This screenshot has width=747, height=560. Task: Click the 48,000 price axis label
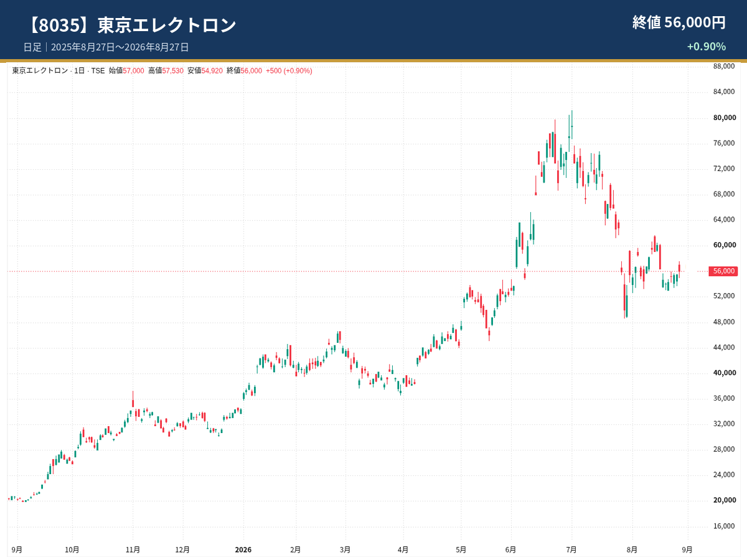724,322
